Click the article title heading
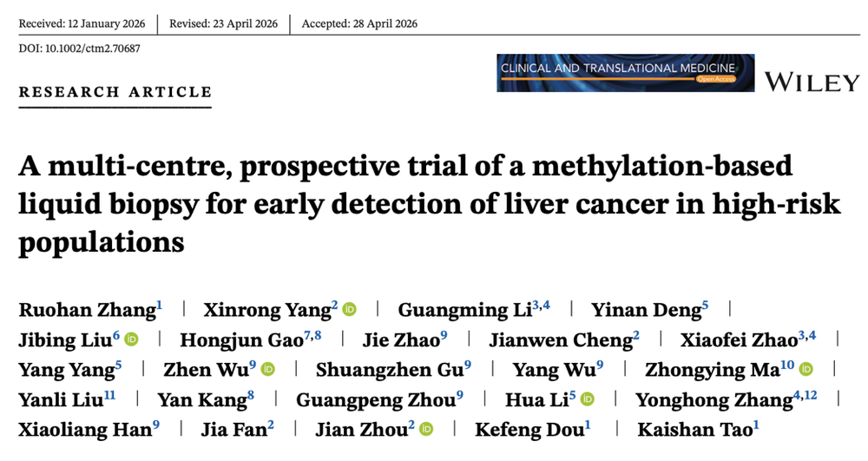Image resolution: width=868 pixels, height=461 pixels. pyautogui.click(x=429, y=204)
